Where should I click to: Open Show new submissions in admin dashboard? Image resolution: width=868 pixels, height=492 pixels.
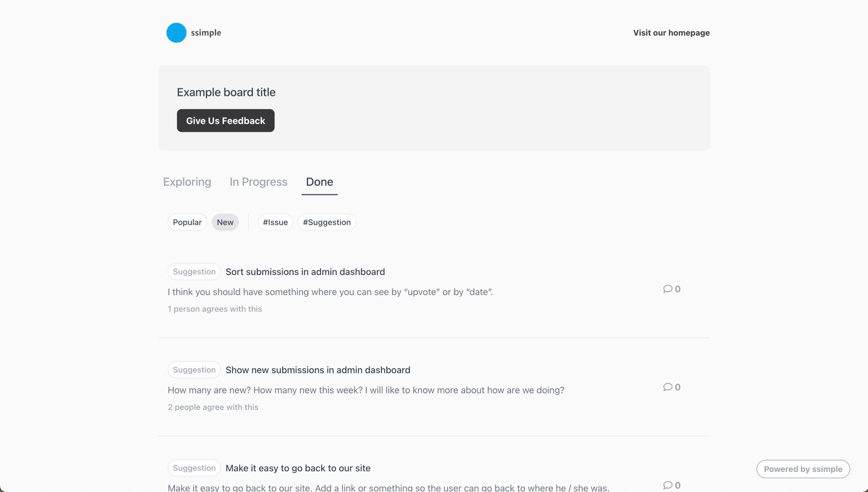pyautogui.click(x=318, y=370)
